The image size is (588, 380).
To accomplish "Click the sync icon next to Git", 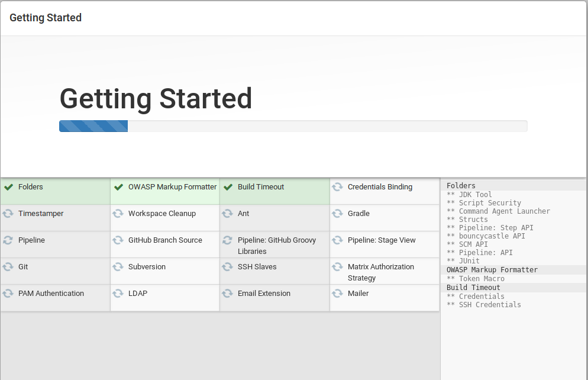I will tap(8, 267).
